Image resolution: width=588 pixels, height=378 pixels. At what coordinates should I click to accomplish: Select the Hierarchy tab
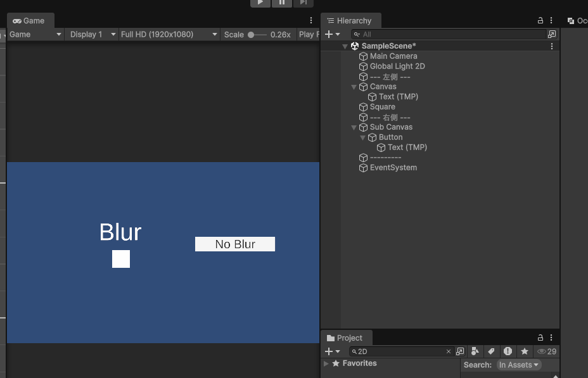coord(350,21)
